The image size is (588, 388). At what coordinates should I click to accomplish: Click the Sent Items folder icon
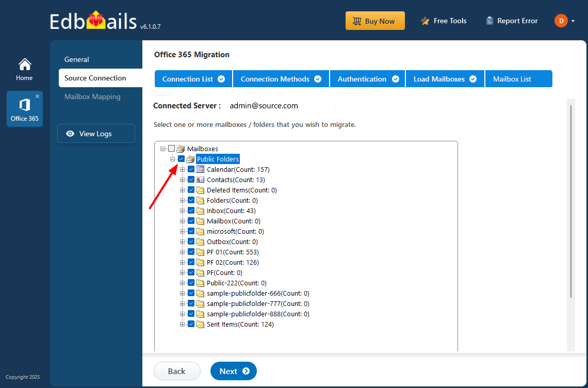[200, 324]
